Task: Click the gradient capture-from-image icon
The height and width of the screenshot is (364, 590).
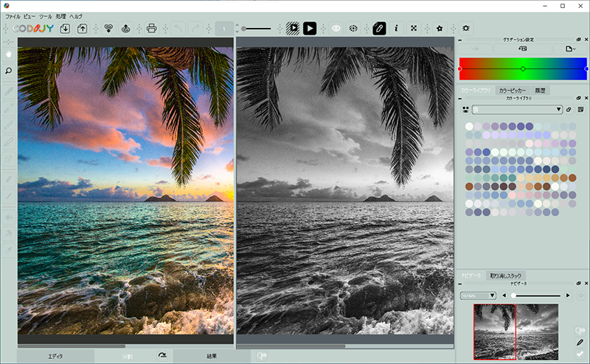Action: (523, 49)
